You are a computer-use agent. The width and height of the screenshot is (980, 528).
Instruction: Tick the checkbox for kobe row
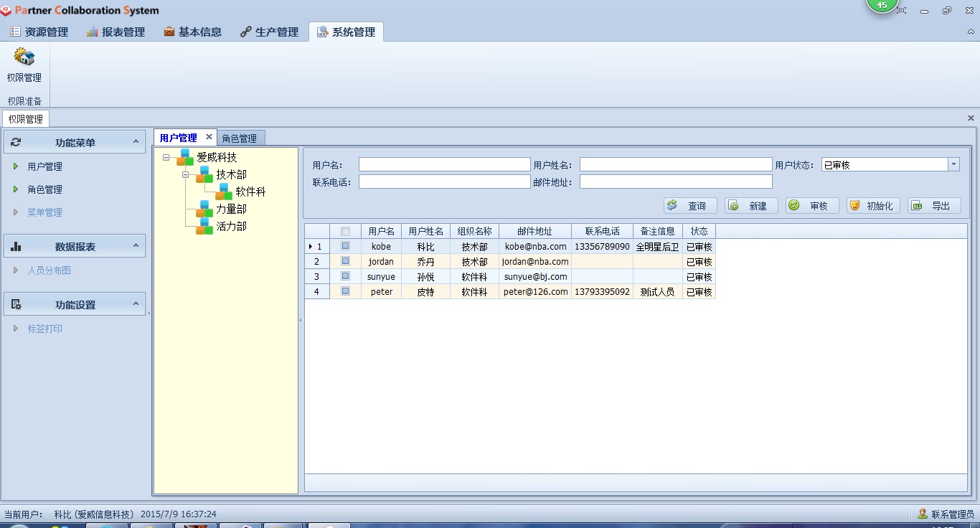(x=345, y=245)
